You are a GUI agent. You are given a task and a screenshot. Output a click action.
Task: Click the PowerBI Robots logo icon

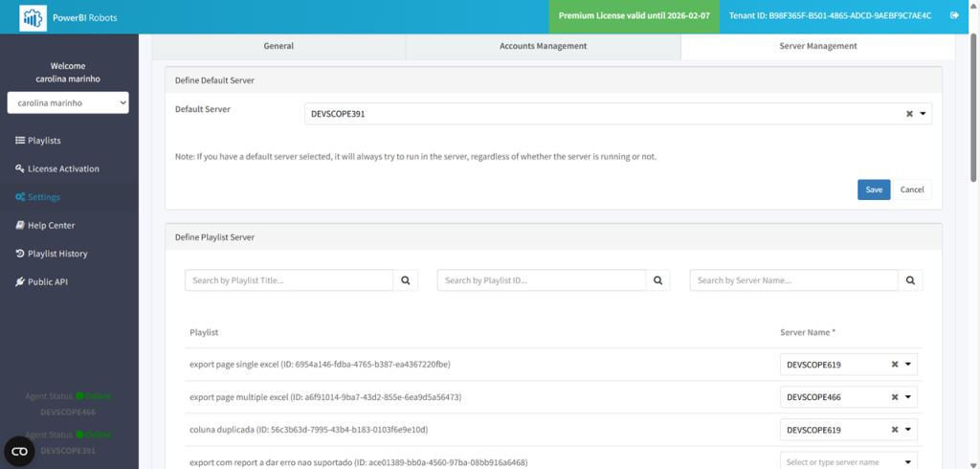click(x=33, y=16)
